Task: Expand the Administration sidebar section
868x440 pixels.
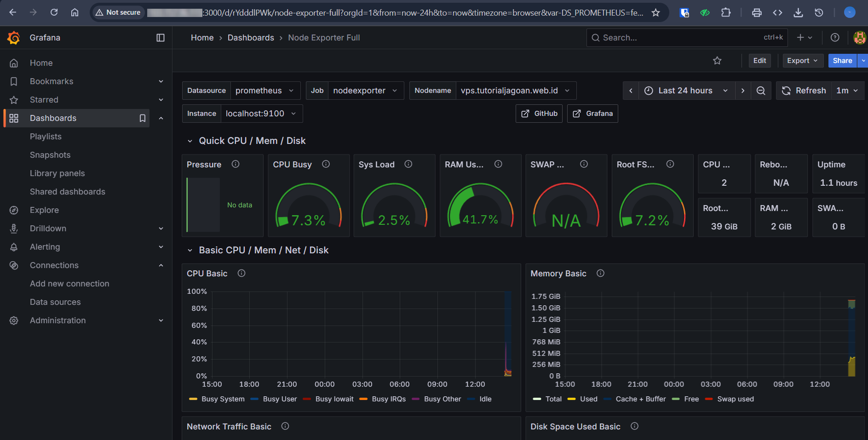Action: coord(161,320)
